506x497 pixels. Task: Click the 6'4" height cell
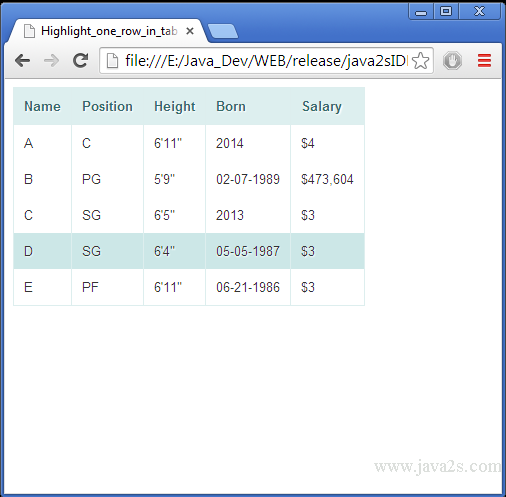(174, 251)
